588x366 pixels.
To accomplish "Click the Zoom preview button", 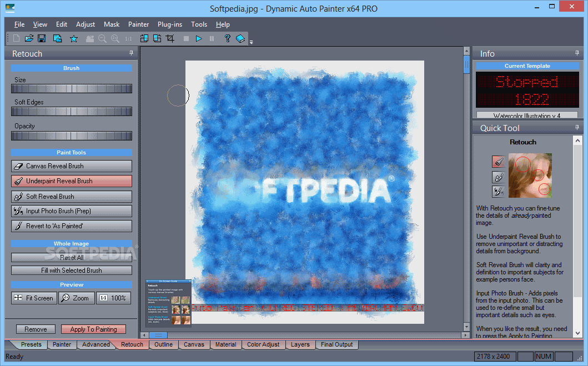I will click(x=77, y=298).
